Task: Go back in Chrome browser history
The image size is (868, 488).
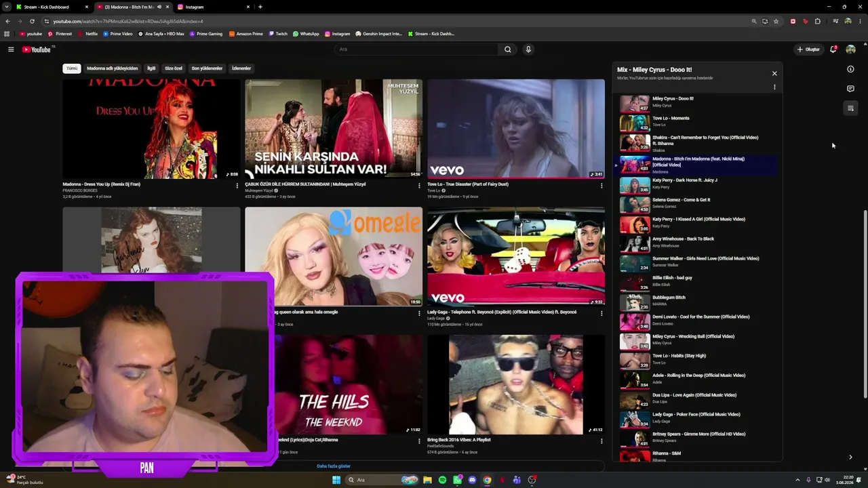Action: (x=7, y=21)
